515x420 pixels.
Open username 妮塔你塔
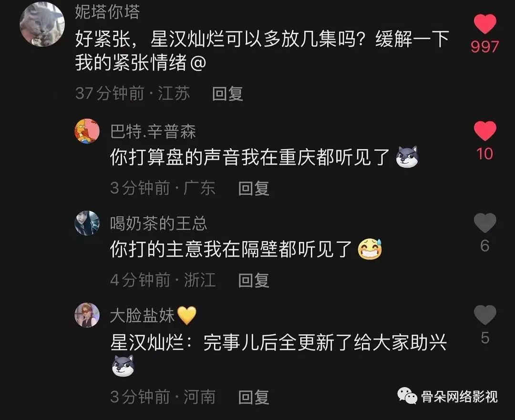107,12
